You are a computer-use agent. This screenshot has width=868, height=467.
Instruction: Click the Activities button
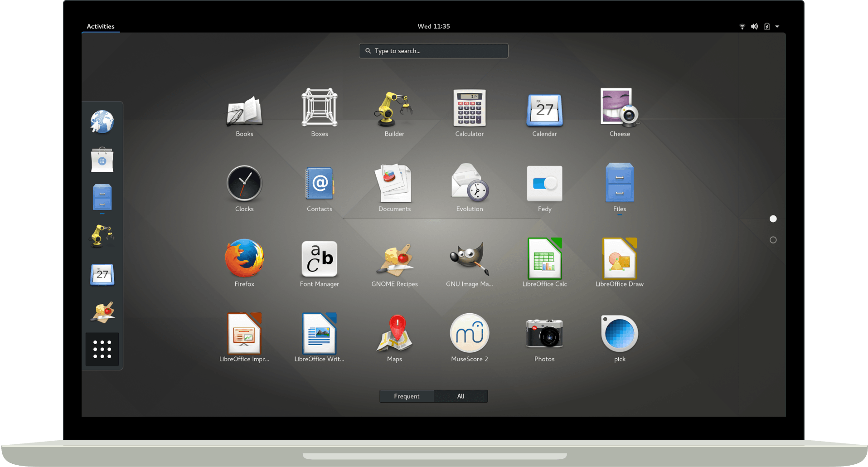[x=101, y=26]
